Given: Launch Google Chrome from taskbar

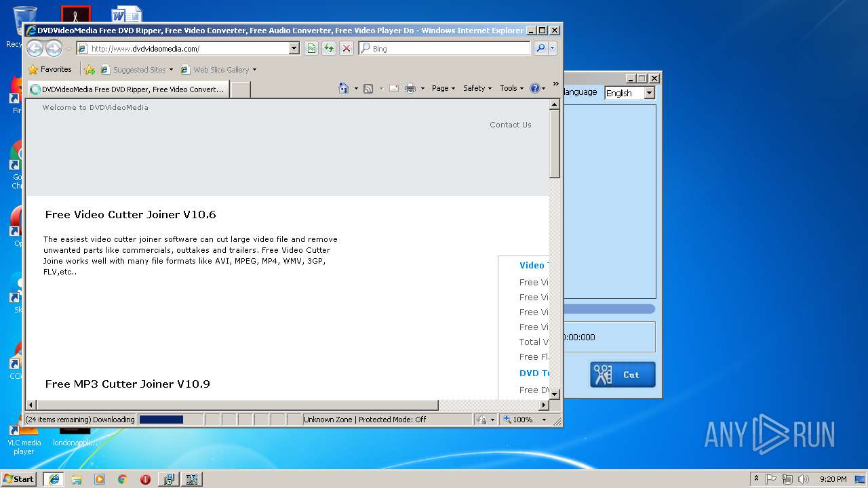Looking at the screenshot, I should pyautogui.click(x=123, y=479).
